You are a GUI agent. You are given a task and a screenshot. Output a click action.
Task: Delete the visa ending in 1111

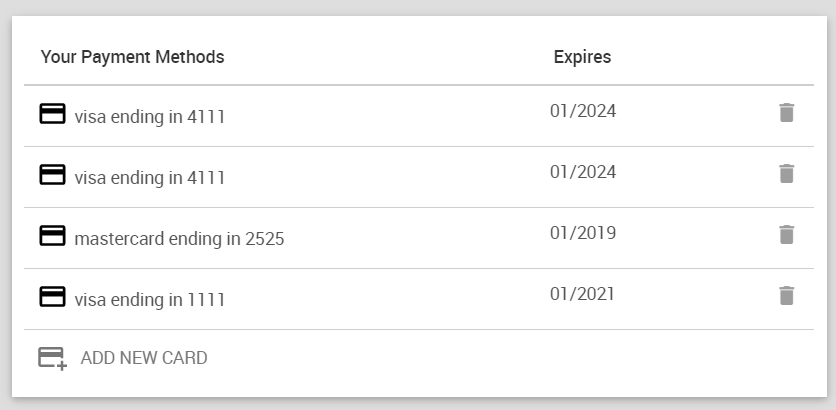[x=787, y=296]
